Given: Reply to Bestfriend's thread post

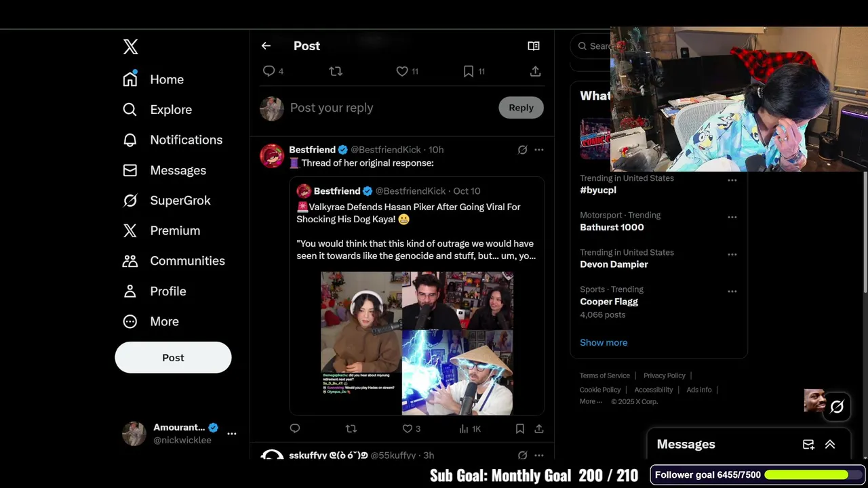Looking at the screenshot, I should (295, 428).
